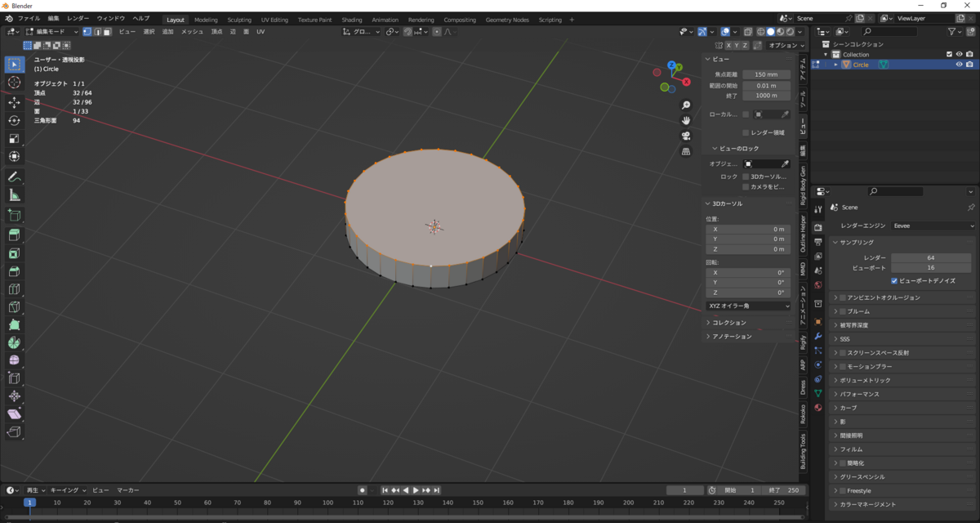Enable アンビエントオクルージョン checkbox
Screen dimensions: 980x523
coord(844,297)
